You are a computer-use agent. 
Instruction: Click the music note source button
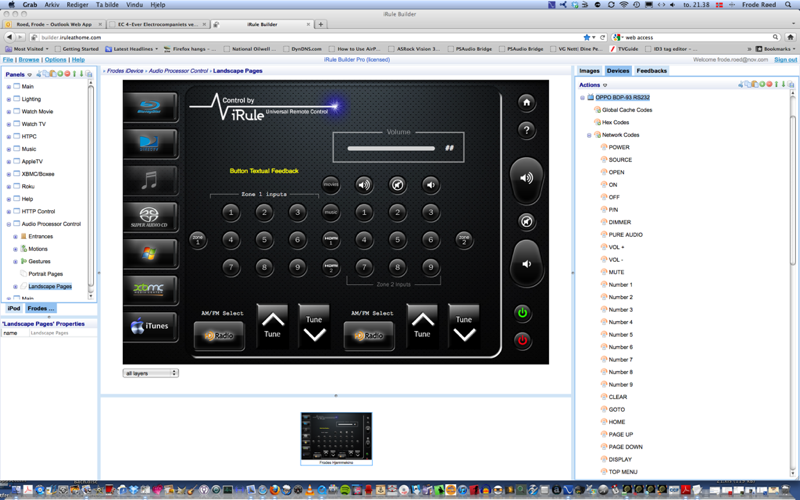tap(151, 180)
